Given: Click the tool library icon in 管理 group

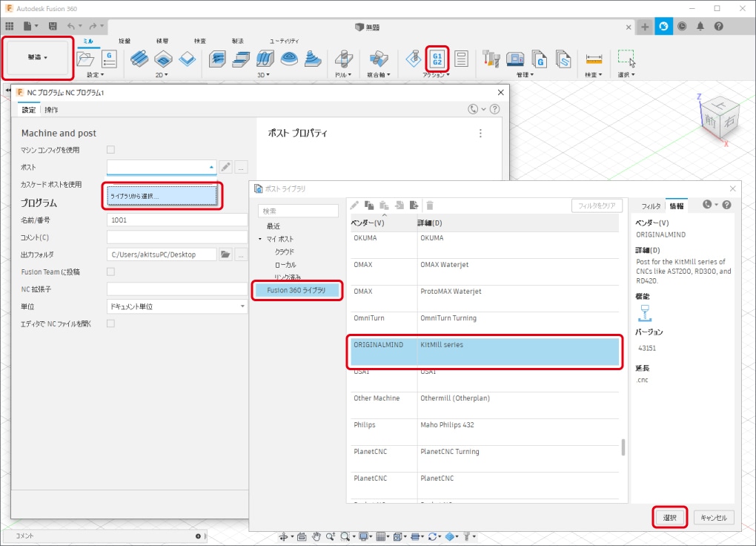Looking at the screenshot, I should [x=491, y=59].
